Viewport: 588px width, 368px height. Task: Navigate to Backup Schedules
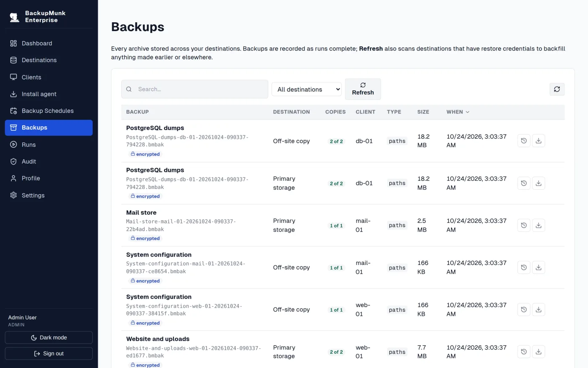point(49,111)
